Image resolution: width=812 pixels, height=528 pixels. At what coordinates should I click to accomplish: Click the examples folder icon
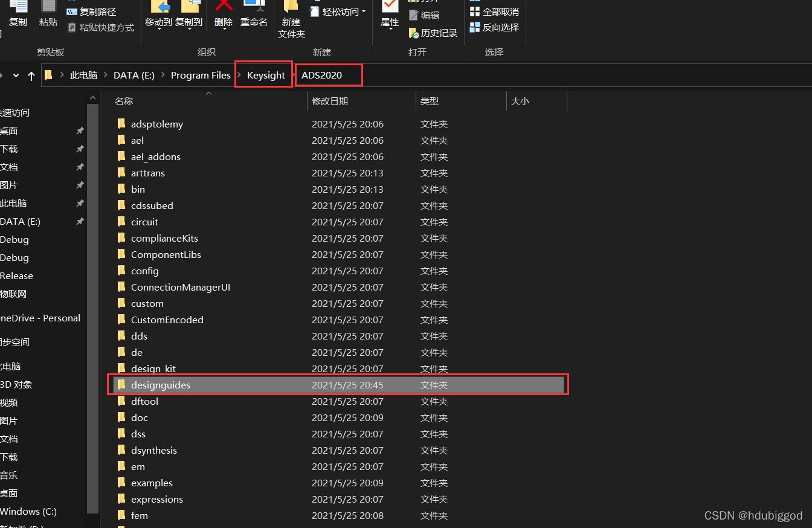(121, 483)
